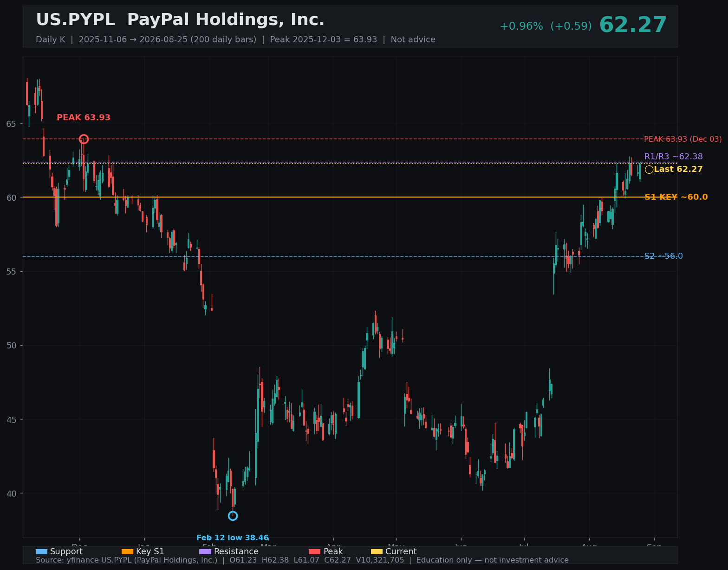Click the red peak circle marker near Dec
The image size is (728, 570).
pyautogui.click(x=84, y=139)
